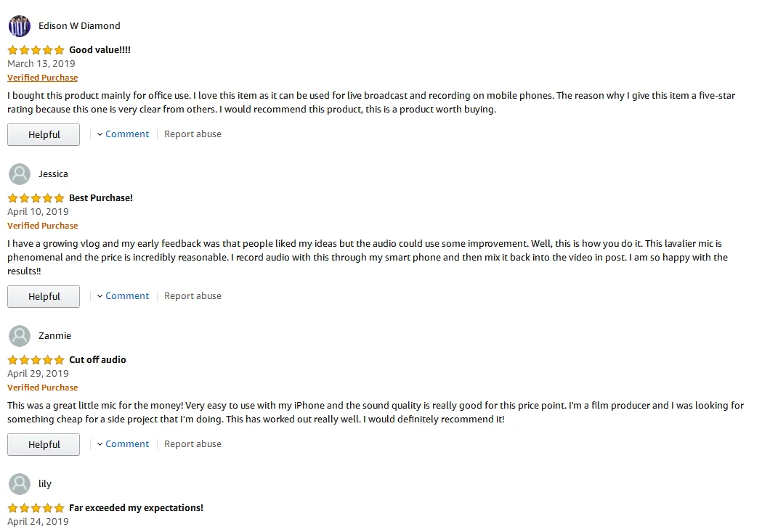Click Edison W Diamond's profile avatar
Viewport: 770px width, 532px height.
tap(20, 26)
